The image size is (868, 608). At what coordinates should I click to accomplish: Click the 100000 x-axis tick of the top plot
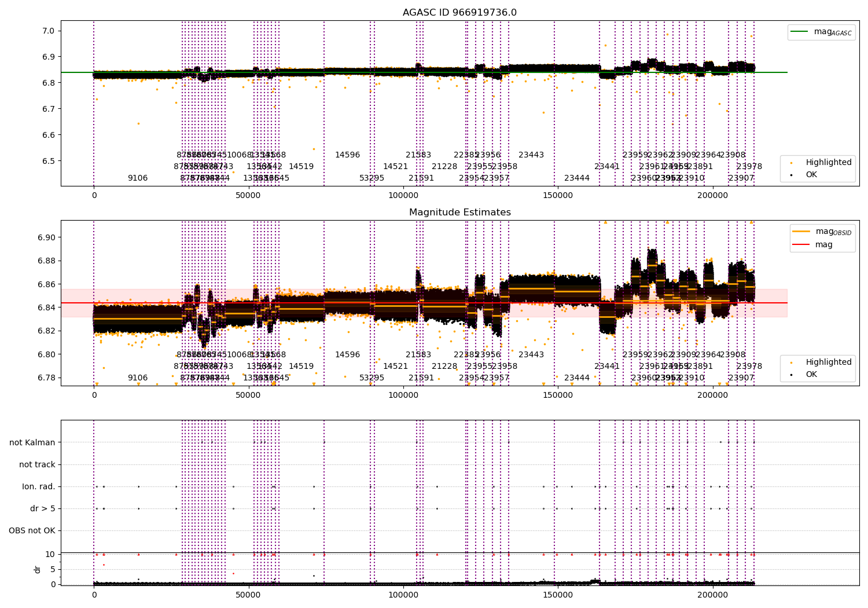tap(403, 196)
